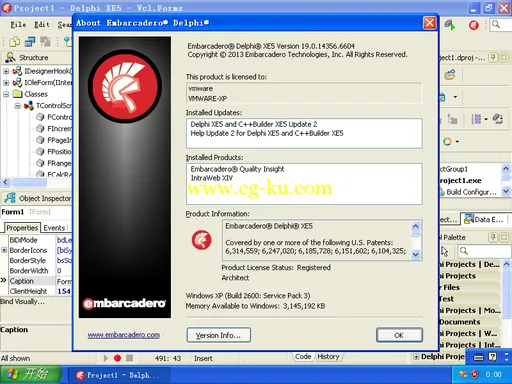Select the Classes folder in Structure
The height and width of the screenshot is (384, 512).
coord(36,94)
